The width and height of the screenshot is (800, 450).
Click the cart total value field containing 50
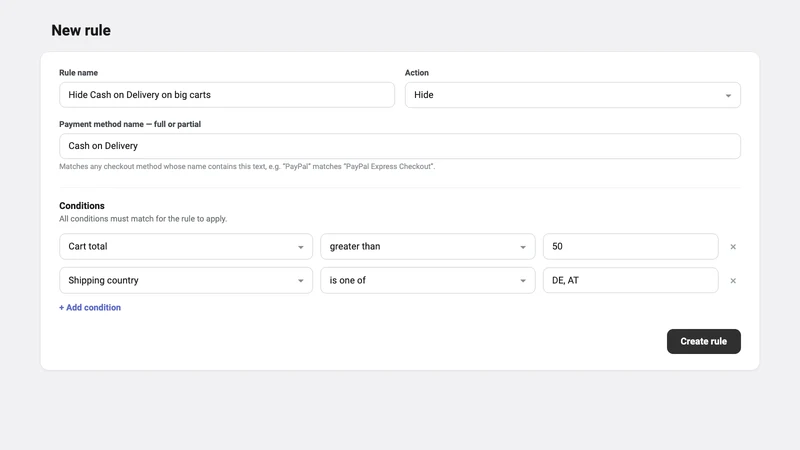coord(631,246)
